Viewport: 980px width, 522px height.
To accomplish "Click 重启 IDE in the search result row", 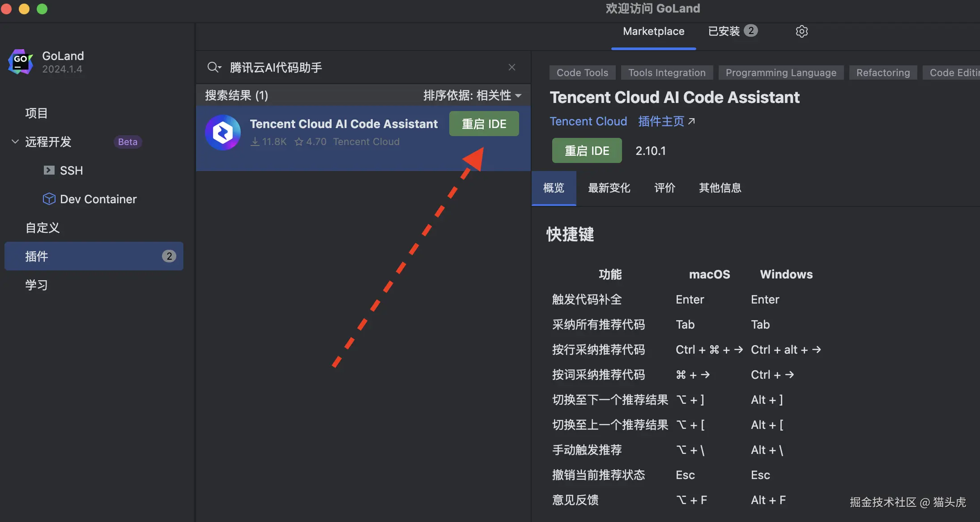I will click(484, 124).
